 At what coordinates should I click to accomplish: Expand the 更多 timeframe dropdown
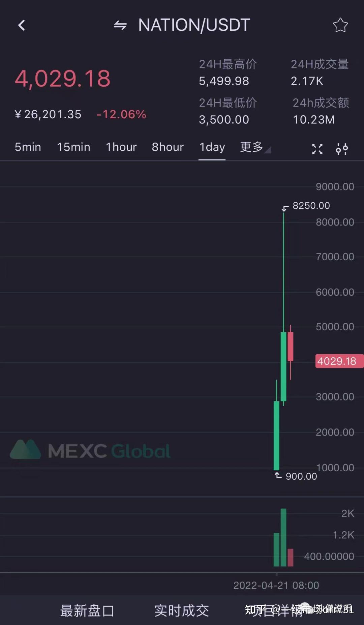pos(255,147)
